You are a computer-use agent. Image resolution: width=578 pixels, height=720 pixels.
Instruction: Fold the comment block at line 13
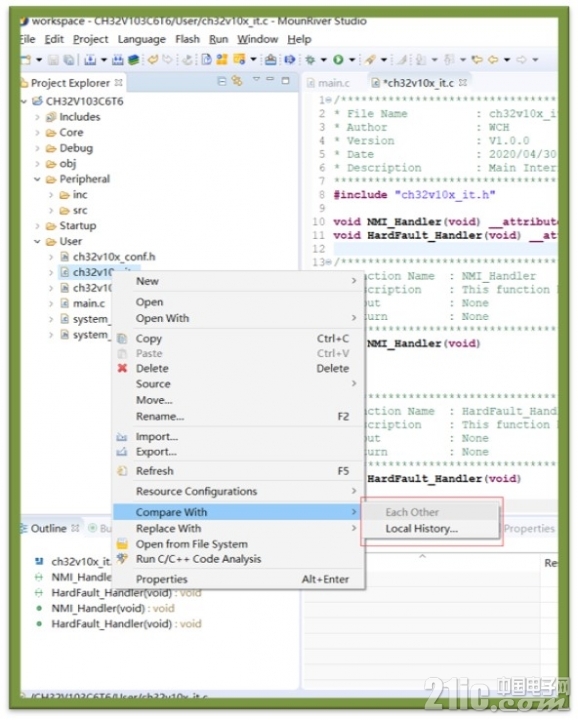[x=329, y=262]
